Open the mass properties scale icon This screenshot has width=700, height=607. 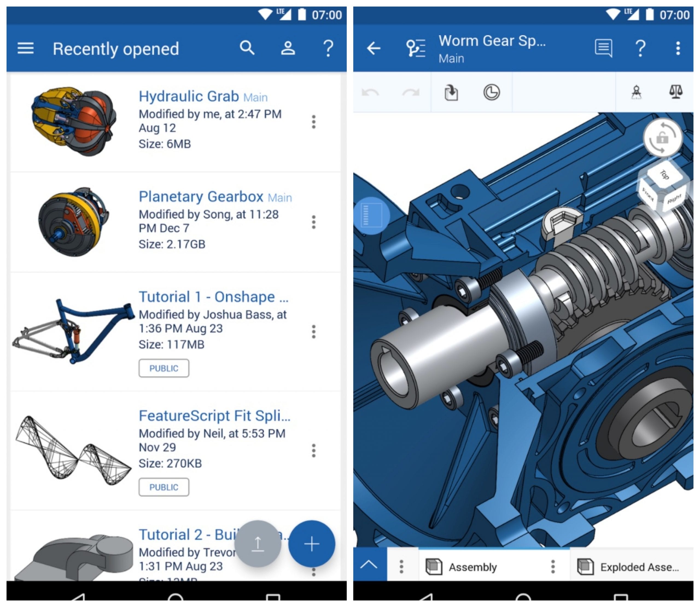click(x=676, y=91)
